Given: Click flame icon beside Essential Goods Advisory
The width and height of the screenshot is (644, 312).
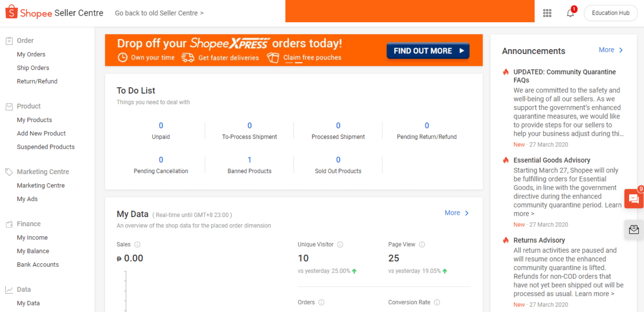Looking at the screenshot, I should click(x=505, y=160).
